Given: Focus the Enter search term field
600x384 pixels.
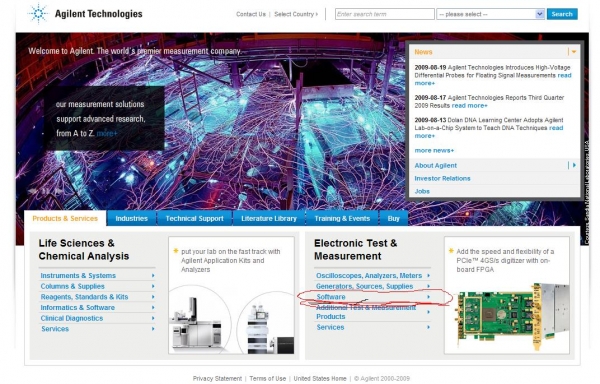Looking at the screenshot, I should (385, 14).
